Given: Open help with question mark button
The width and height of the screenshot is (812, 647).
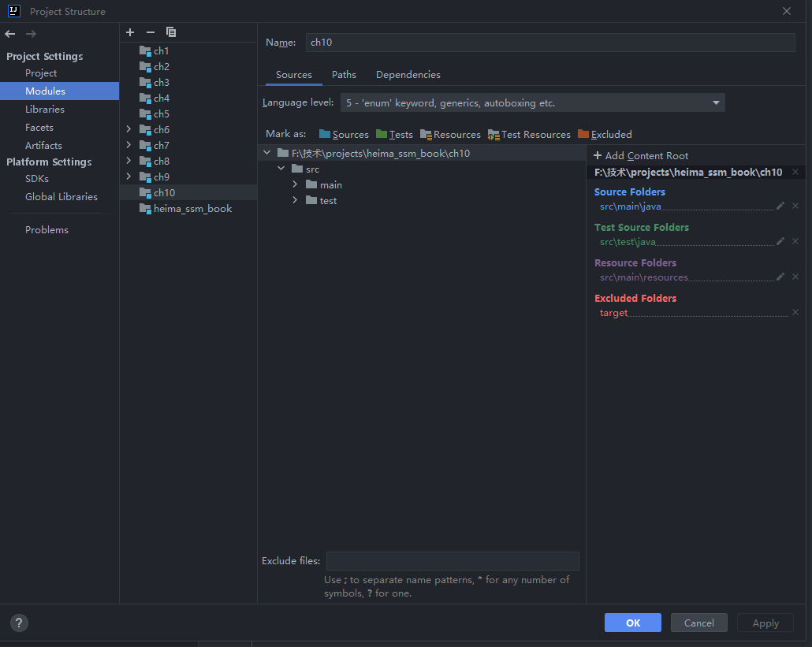Looking at the screenshot, I should [x=19, y=623].
